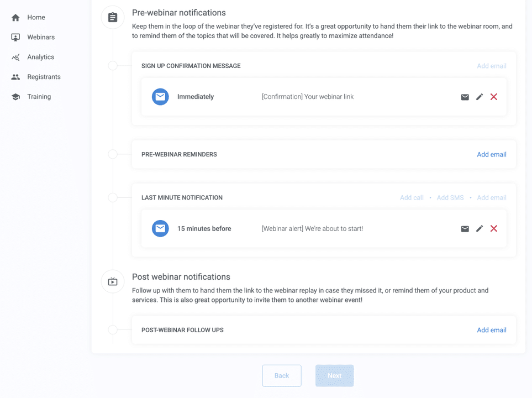Open the Analytics icon in sidebar
532x398 pixels.
pyautogui.click(x=15, y=57)
